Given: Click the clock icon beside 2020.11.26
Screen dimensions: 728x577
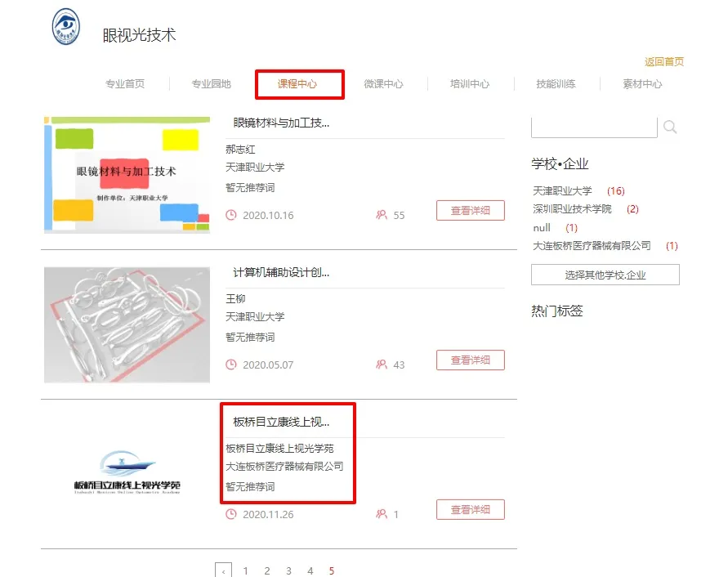Looking at the screenshot, I should point(231,514).
